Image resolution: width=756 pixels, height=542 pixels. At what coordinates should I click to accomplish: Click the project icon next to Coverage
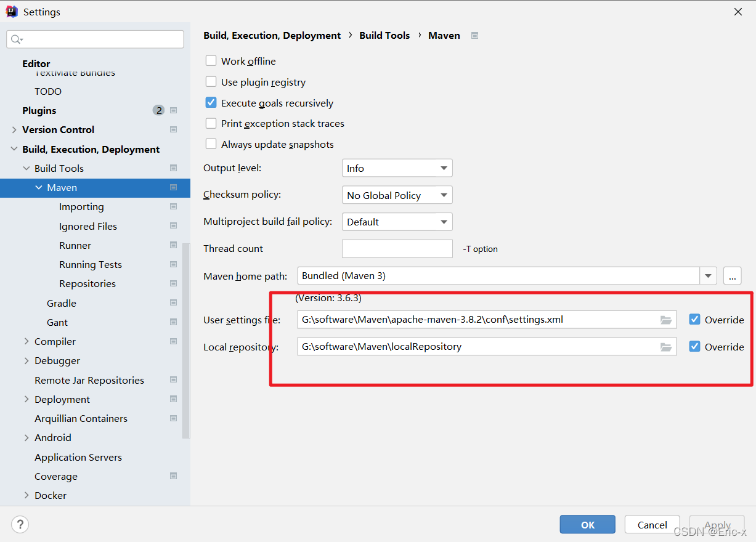173,476
